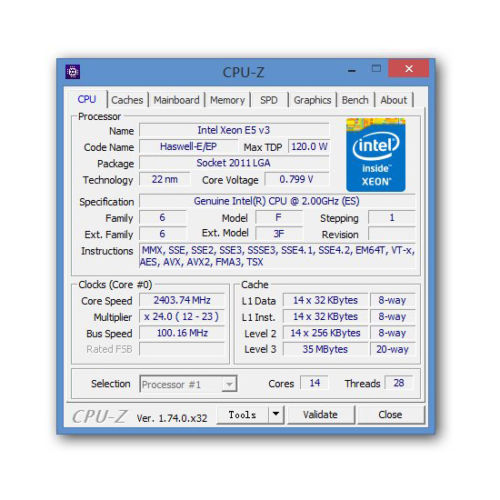Open the Caches tab

[127, 100]
